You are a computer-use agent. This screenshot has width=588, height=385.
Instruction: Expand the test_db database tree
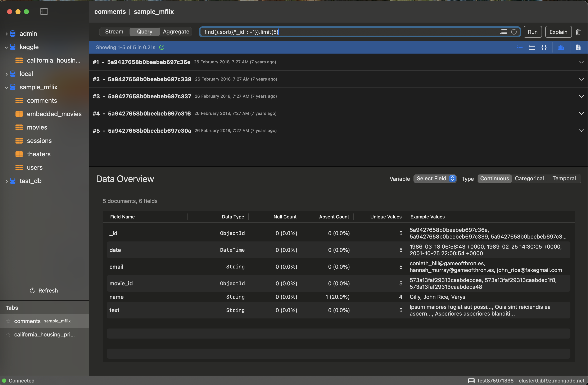(6, 181)
